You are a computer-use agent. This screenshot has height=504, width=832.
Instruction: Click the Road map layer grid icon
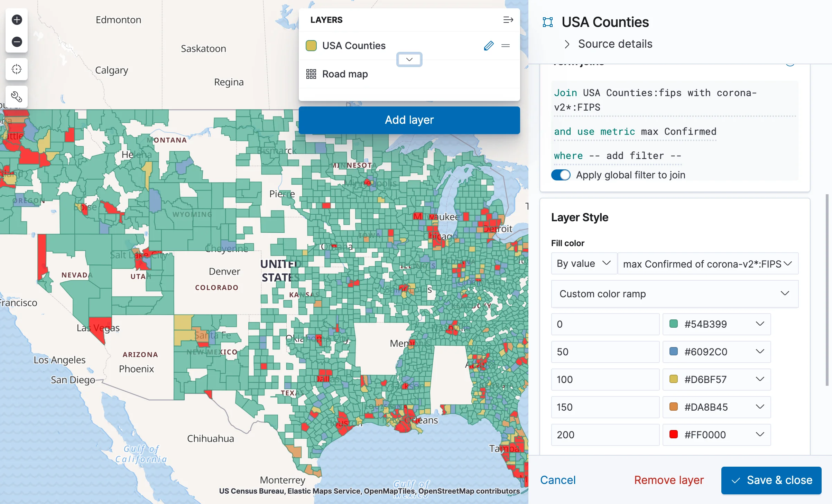[x=311, y=74]
